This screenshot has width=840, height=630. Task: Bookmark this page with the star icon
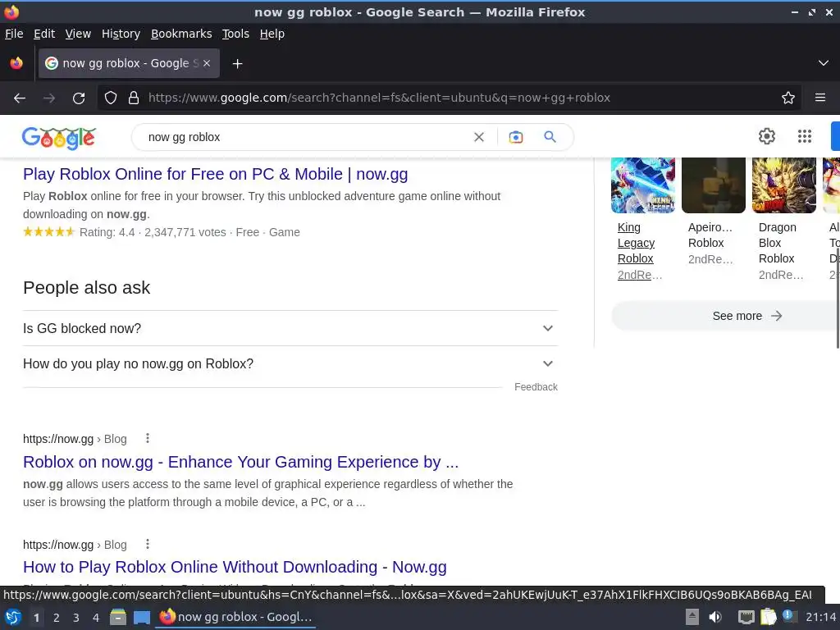[x=788, y=98]
